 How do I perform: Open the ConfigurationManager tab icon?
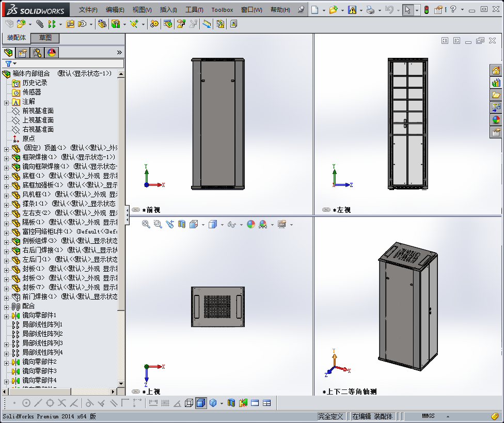[x=37, y=53]
